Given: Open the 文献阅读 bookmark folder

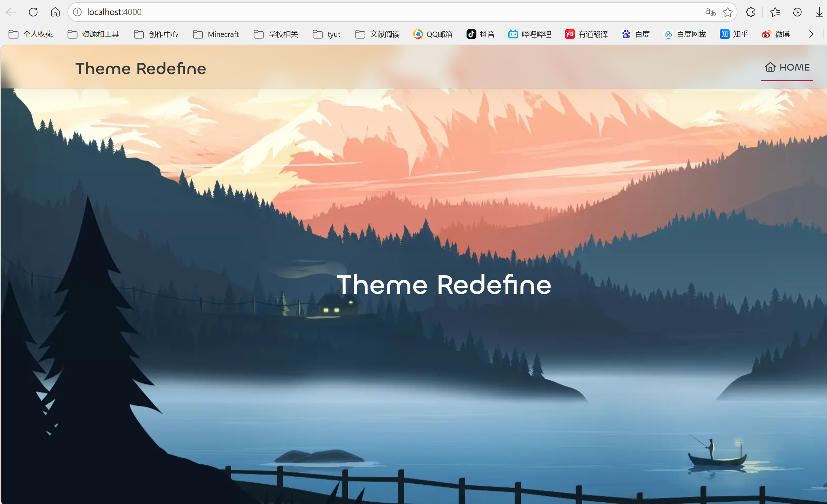Looking at the screenshot, I should pos(378,34).
